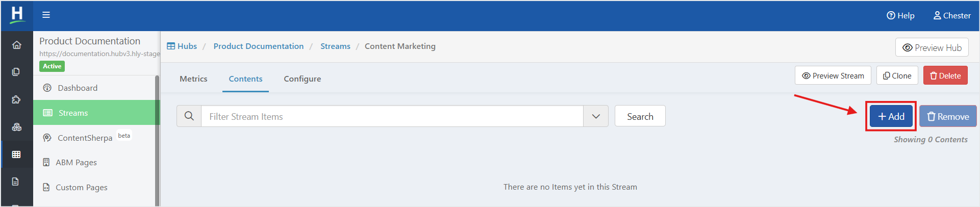Click the Filter Stream Items input field
Viewport: 980px width, 207px height.
(392, 116)
